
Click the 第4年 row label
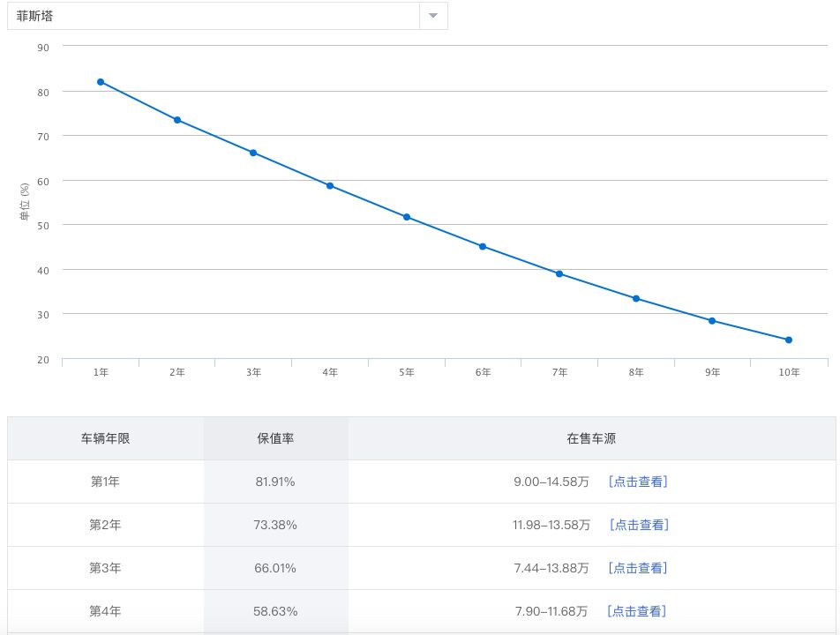pos(105,611)
